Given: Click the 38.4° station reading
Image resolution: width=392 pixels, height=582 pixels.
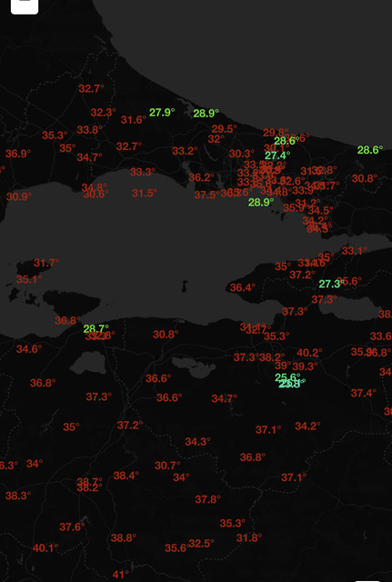Looking at the screenshot, I should tap(126, 476).
